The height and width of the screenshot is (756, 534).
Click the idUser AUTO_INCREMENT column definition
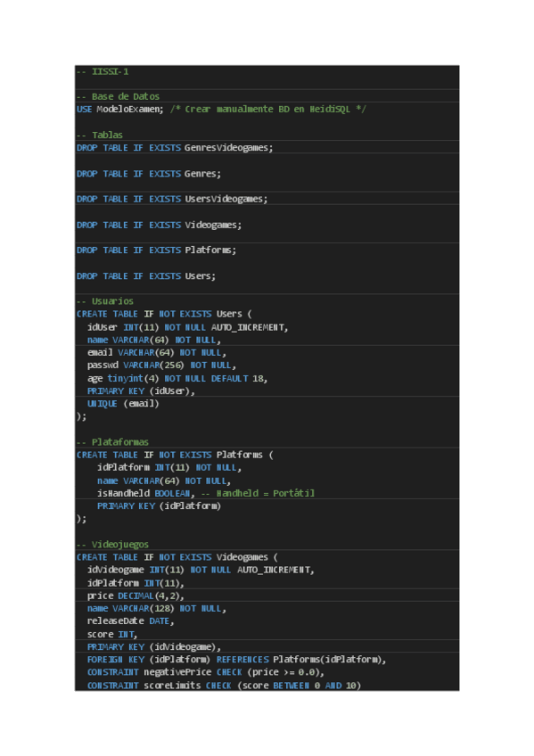[187, 327]
